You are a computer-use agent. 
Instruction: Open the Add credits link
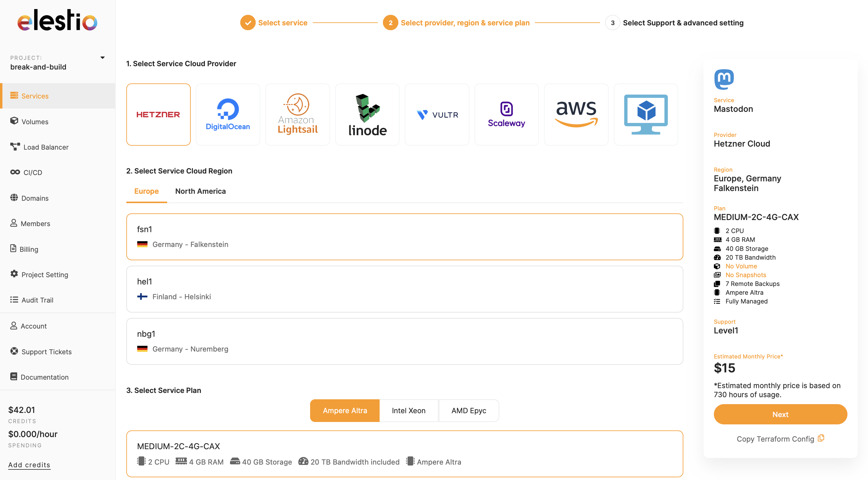[x=29, y=465]
